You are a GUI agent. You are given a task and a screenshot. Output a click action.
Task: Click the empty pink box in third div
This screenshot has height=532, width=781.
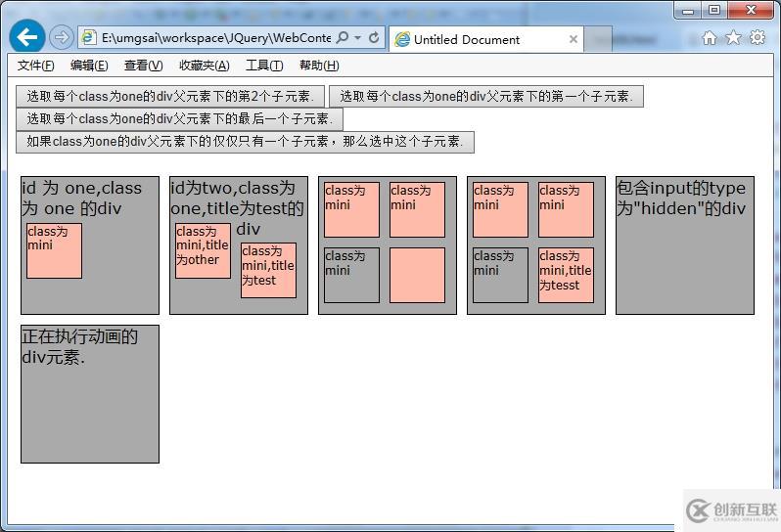click(417, 275)
